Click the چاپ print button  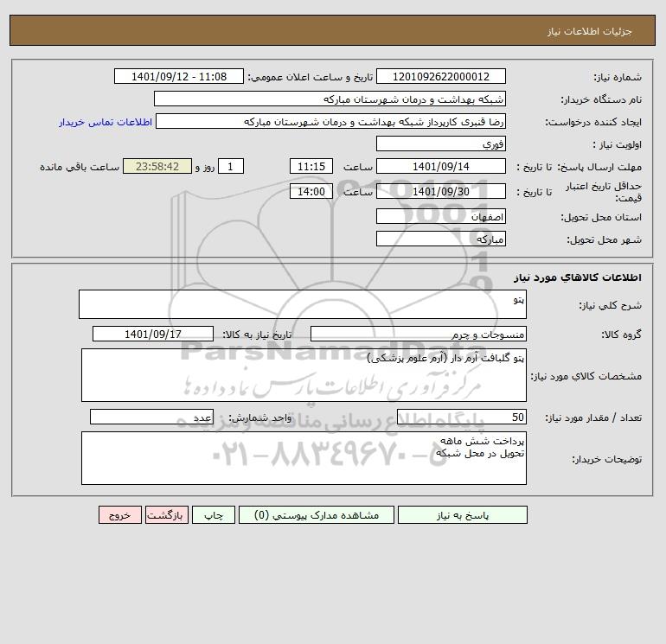214,515
